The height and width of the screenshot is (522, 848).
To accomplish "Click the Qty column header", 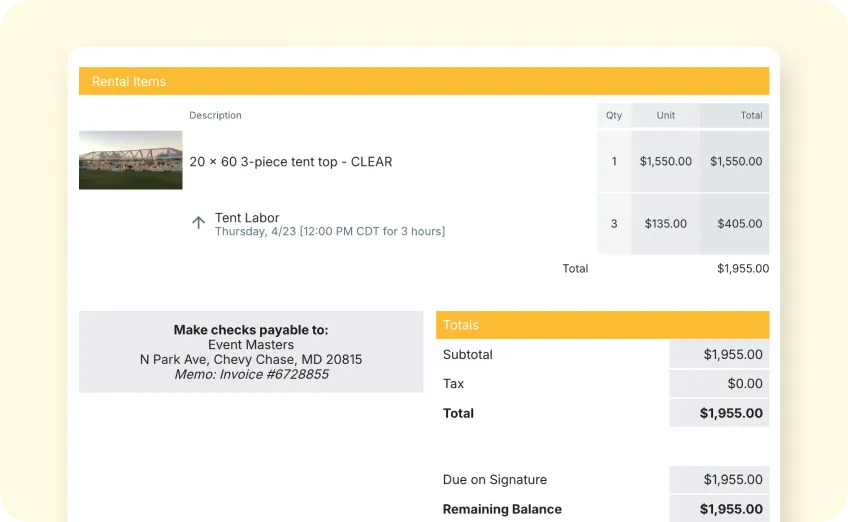I will (614, 115).
